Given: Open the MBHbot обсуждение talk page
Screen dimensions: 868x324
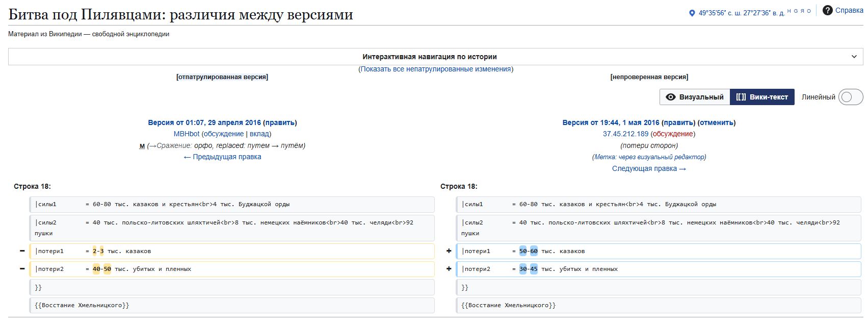Looking at the screenshot, I should pos(224,134).
